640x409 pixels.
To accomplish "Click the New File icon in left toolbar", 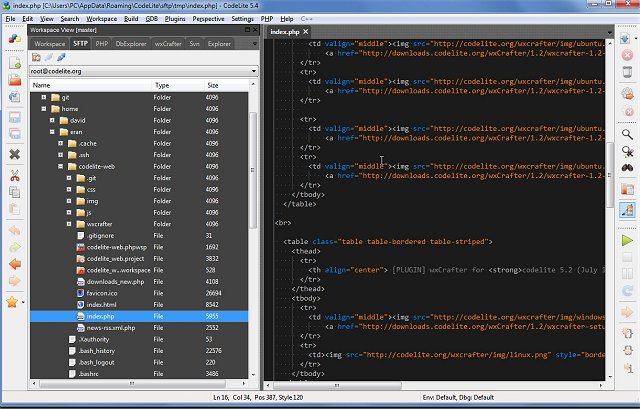I will 14,63.
